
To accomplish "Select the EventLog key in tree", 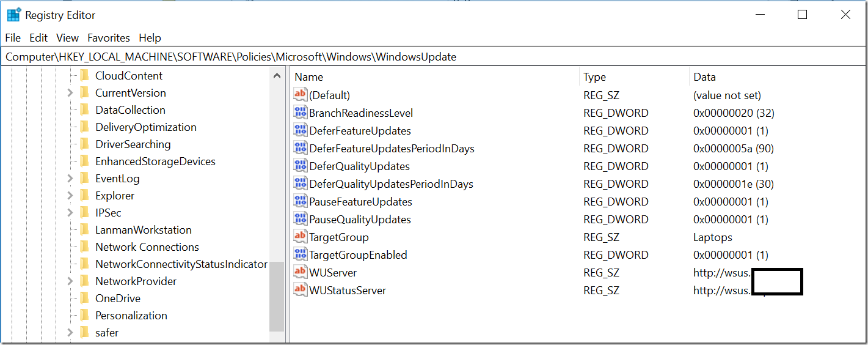I will click(x=117, y=179).
